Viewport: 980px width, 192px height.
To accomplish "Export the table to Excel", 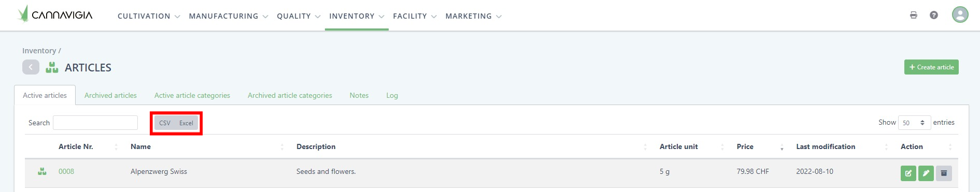I will coord(186,123).
